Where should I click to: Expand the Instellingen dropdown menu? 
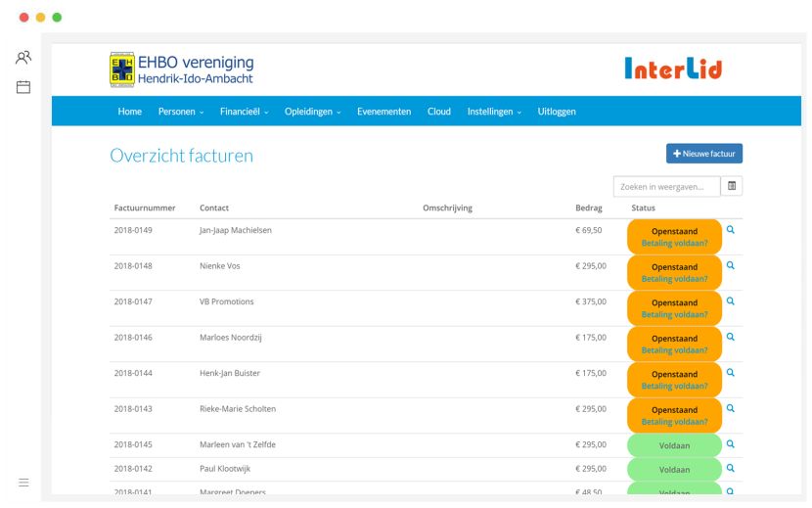coord(494,112)
